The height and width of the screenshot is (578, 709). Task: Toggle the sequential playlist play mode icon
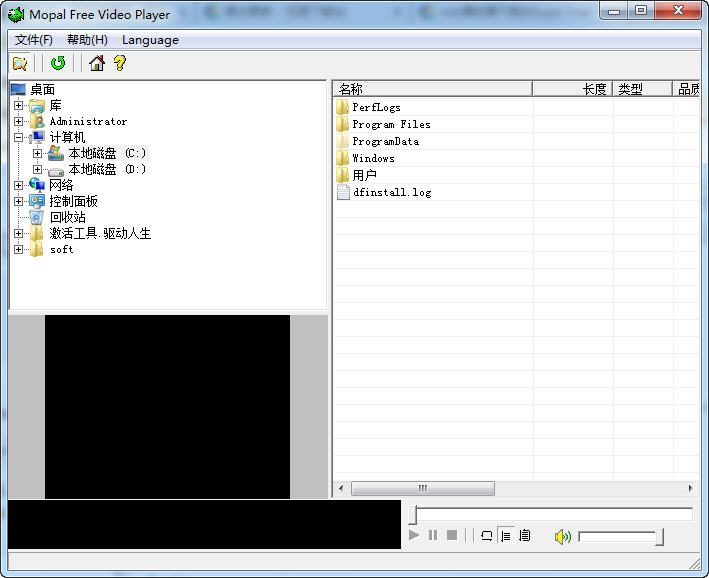(x=506, y=536)
